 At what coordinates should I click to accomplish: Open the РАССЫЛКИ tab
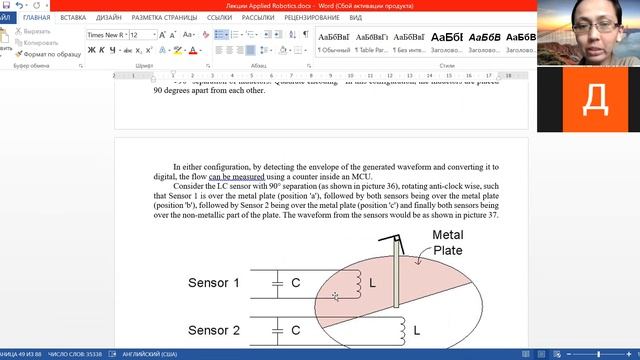coord(258,18)
